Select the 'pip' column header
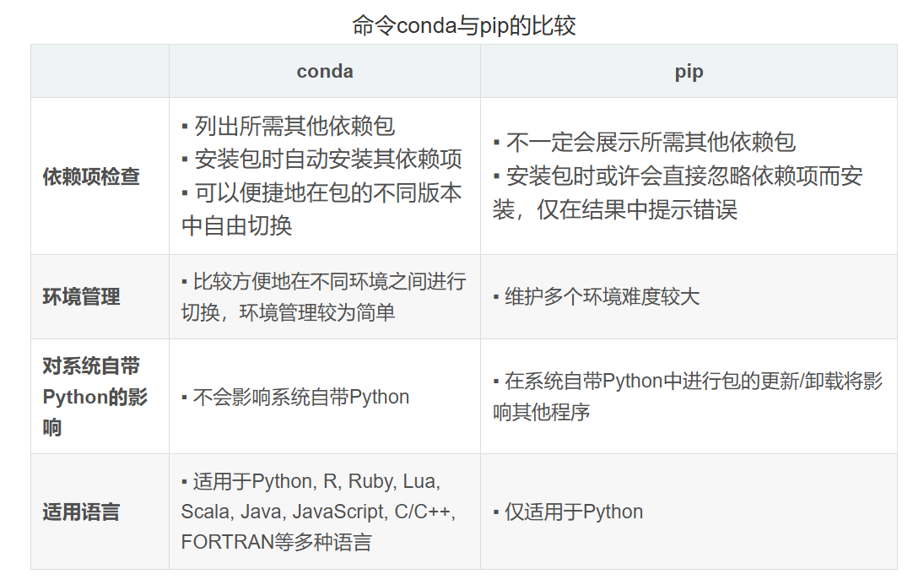Screen dimensions: 924x585 click(689, 72)
